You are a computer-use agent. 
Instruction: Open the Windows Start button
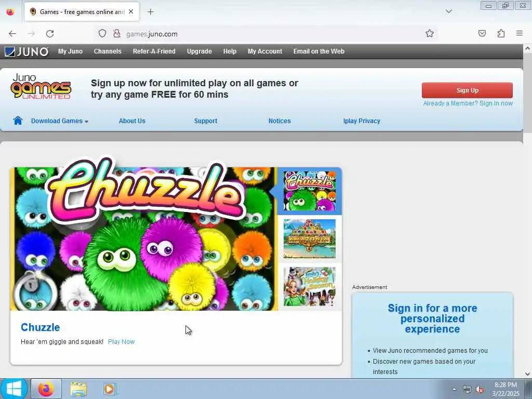point(14,389)
